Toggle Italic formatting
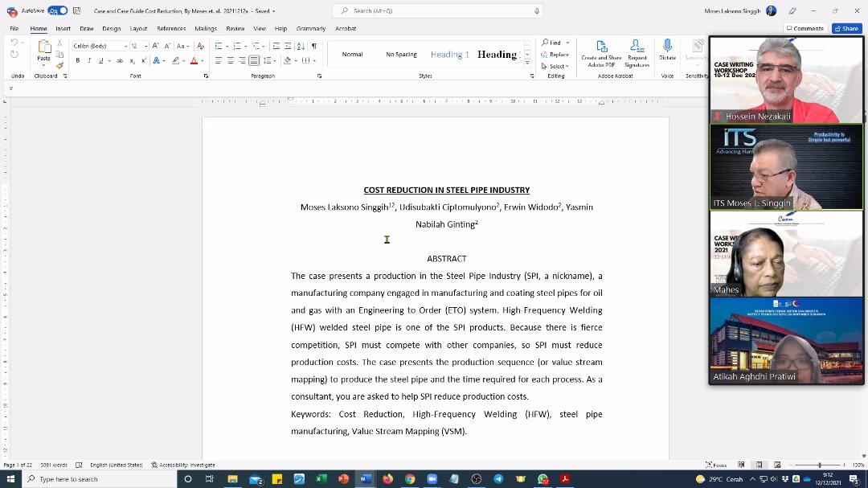Image resolution: width=868 pixels, height=488 pixels. coord(89,61)
